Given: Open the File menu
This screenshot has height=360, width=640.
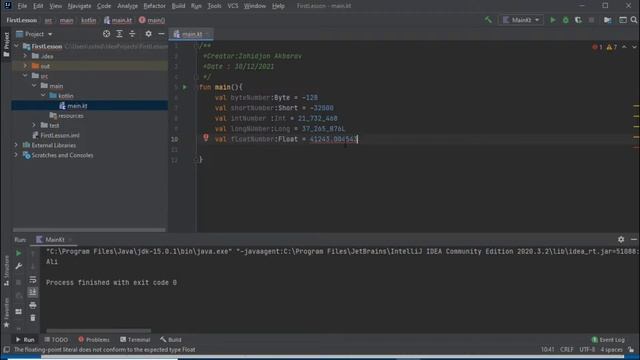Looking at the screenshot, I should (x=22, y=6).
